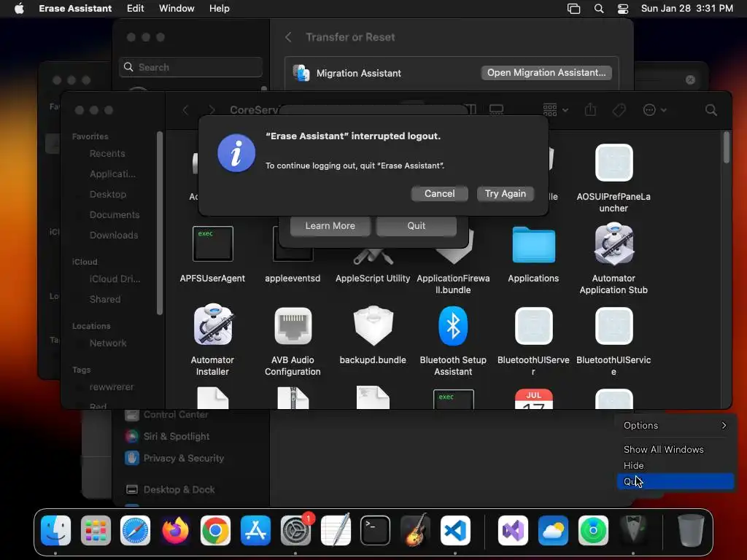Launch Google Chrome from the Dock
Image resolution: width=747 pixels, height=560 pixels.
pyautogui.click(x=215, y=530)
